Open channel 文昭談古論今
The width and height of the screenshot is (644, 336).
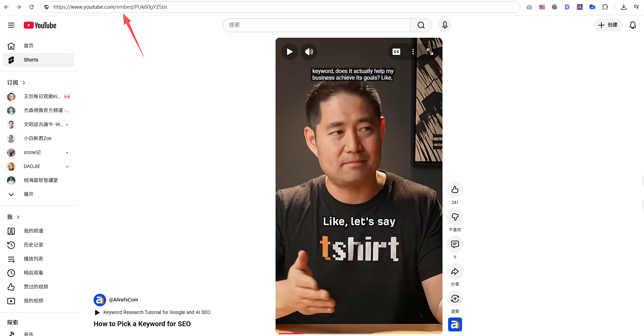point(38,124)
